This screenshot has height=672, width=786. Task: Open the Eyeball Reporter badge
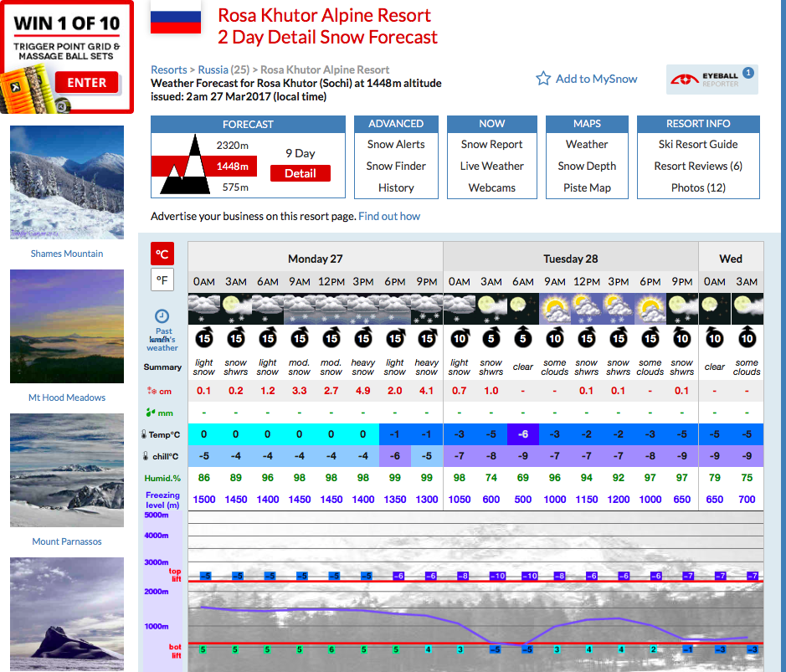click(712, 80)
